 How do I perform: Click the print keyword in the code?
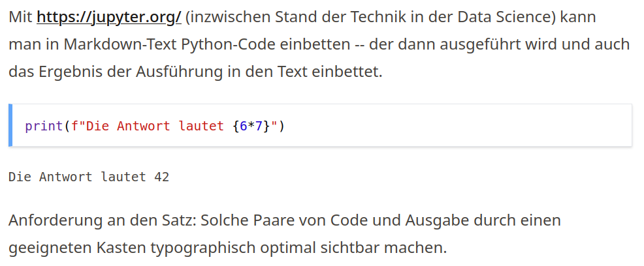(x=44, y=126)
